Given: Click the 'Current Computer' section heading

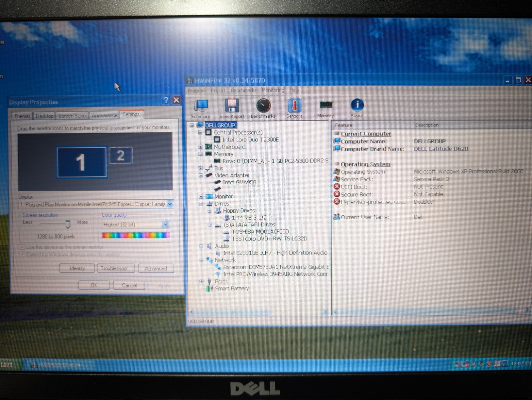Looking at the screenshot, I should tap(366, 134).
